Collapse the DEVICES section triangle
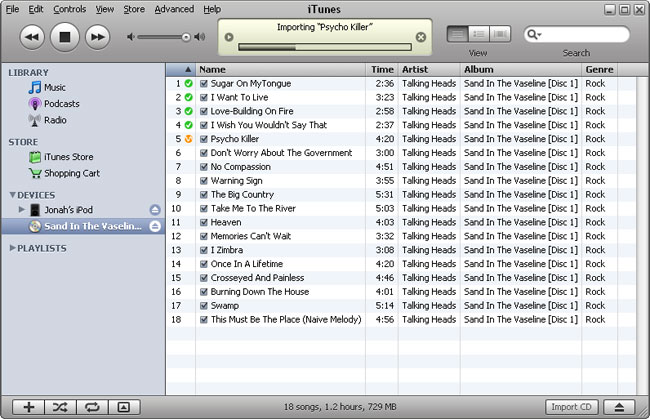Image resolution: width=650 pixels, height=419 pixels. coord(12,195)
